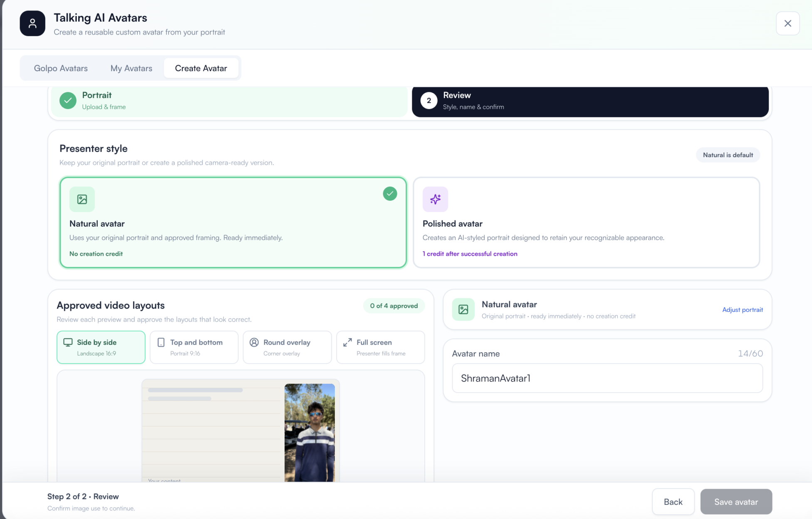Click the image icon in Natural avatar summary
This screenshot has height=519, width=812.
463,309
